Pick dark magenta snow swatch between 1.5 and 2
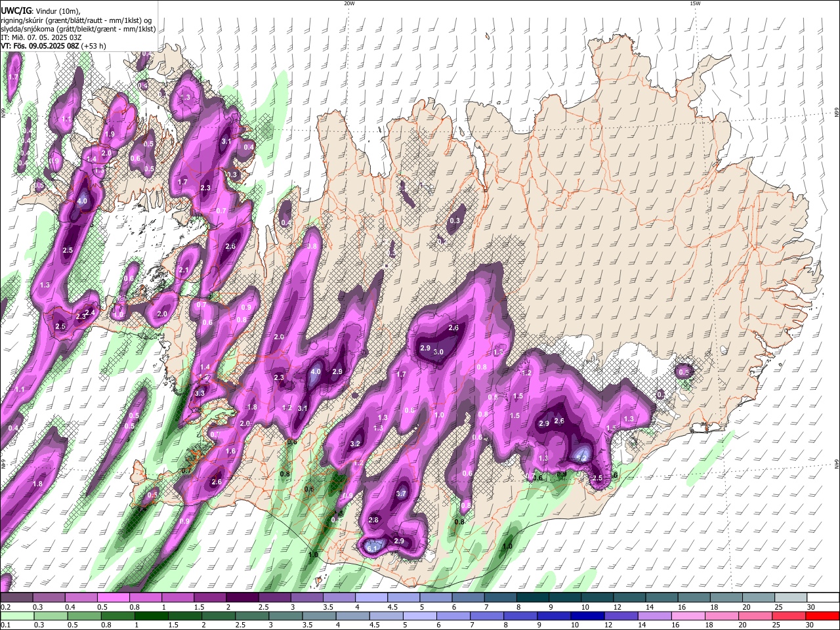The width and height of the screenshot is (840, 630). tap(209, 598)
